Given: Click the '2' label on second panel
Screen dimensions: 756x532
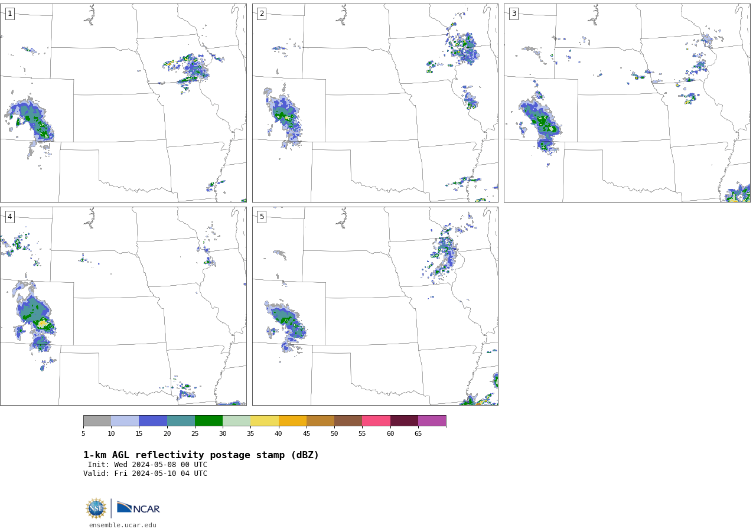Looking at the screenshot, I should click(x=262, y=14).
